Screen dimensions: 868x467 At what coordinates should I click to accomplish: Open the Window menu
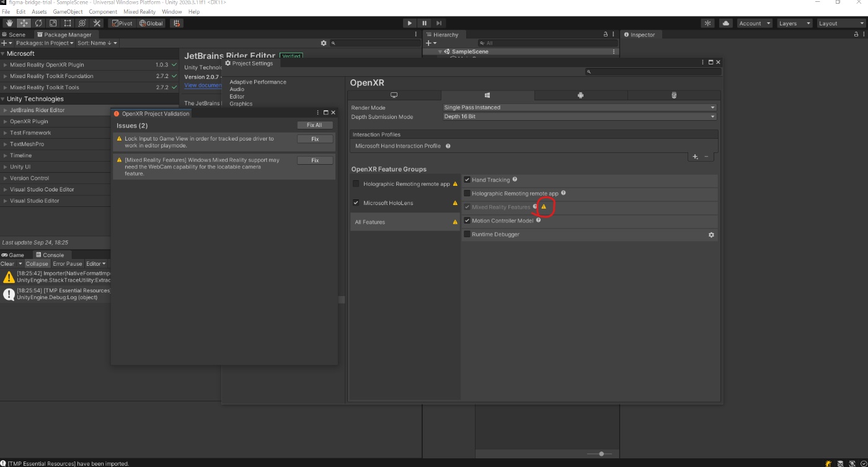172,12
